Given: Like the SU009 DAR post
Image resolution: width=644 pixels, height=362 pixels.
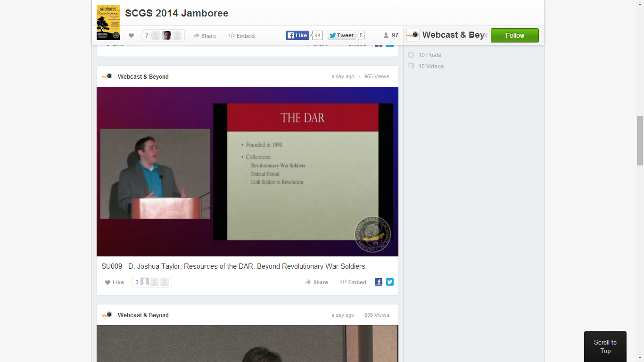Looking at the screenshot, I should tap(115, 282).
